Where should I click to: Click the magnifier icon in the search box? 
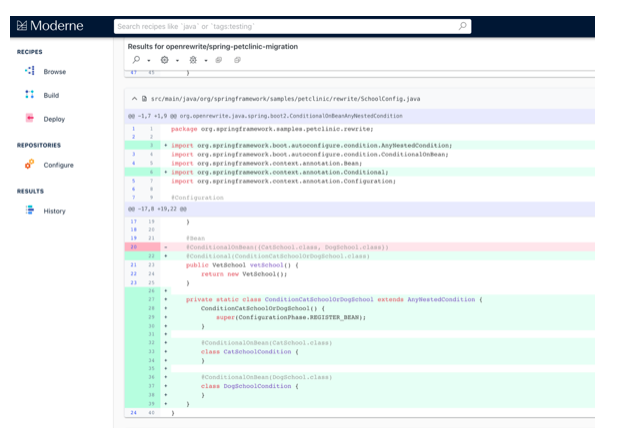462,26
